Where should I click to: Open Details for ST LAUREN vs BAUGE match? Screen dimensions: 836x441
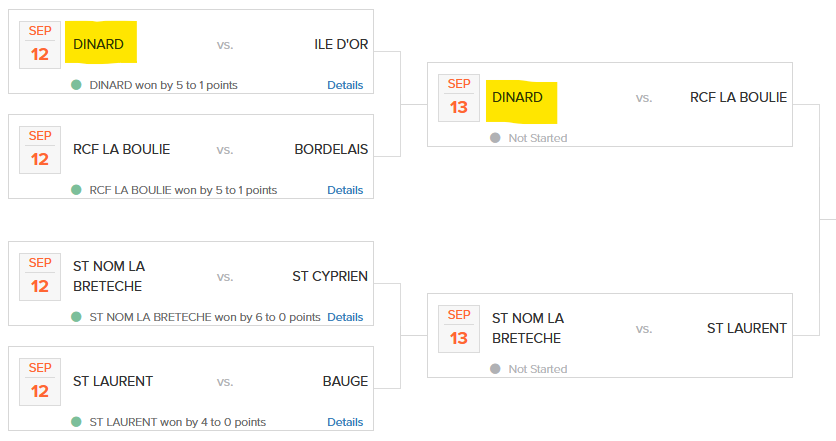click(345, 422)
